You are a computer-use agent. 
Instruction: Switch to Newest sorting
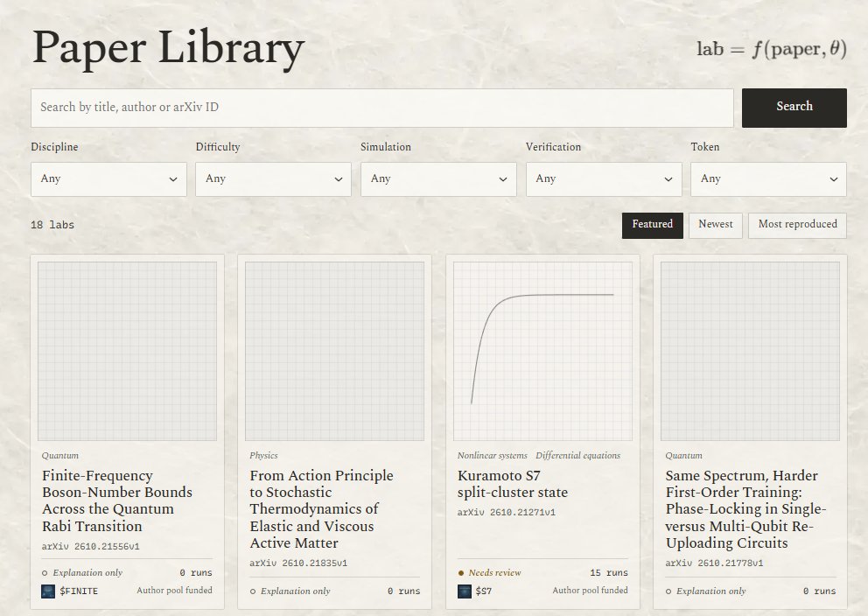click(716, 225)
